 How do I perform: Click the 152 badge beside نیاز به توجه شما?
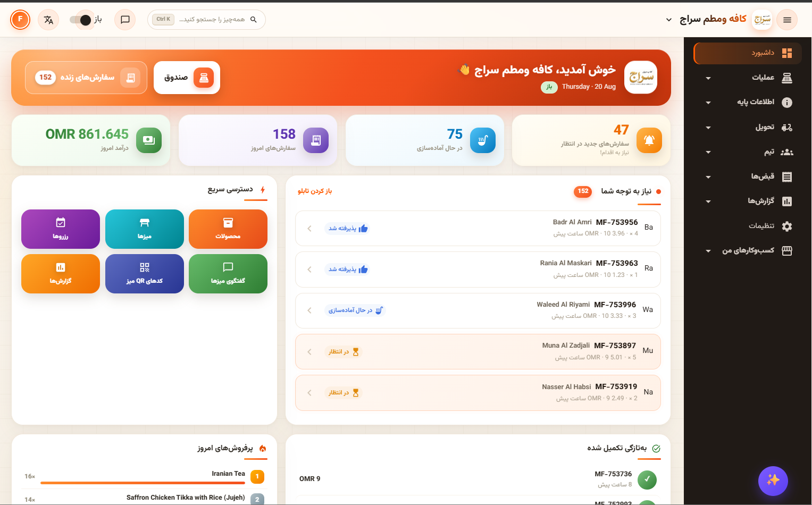[x=583, y=191]
